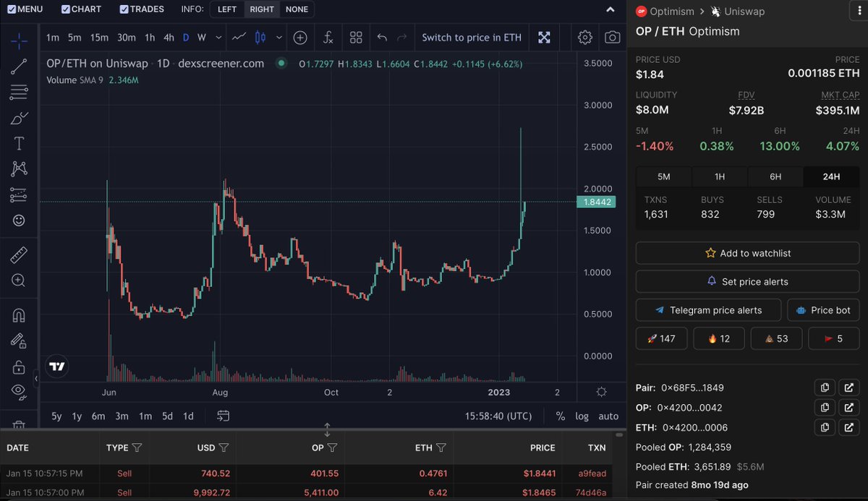Collapse the left drawing toolbar arrow

pos(36,378)
